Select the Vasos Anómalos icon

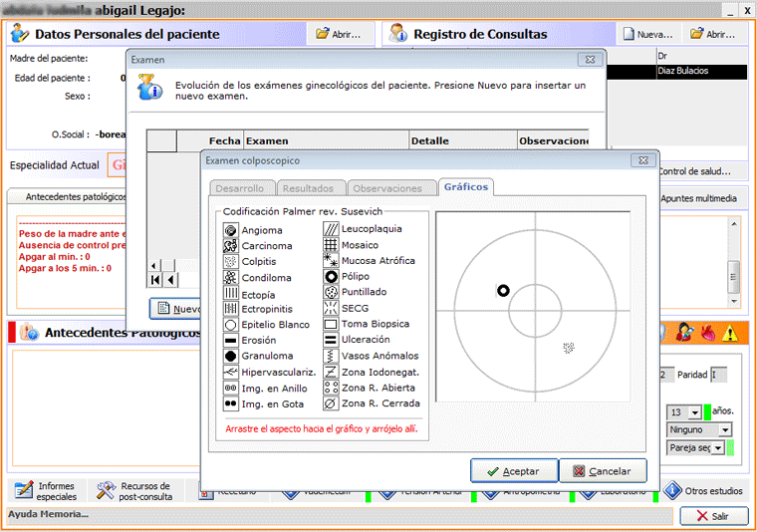coord(331,356)
